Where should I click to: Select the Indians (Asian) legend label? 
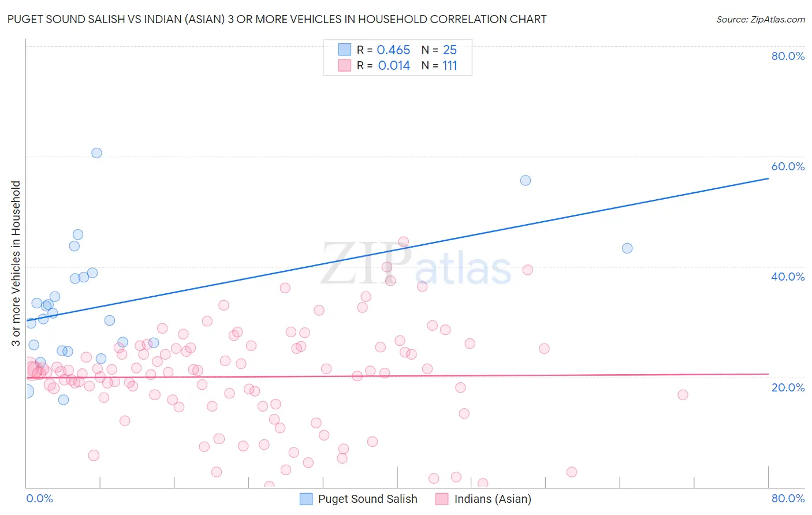[x=493, y=499]
